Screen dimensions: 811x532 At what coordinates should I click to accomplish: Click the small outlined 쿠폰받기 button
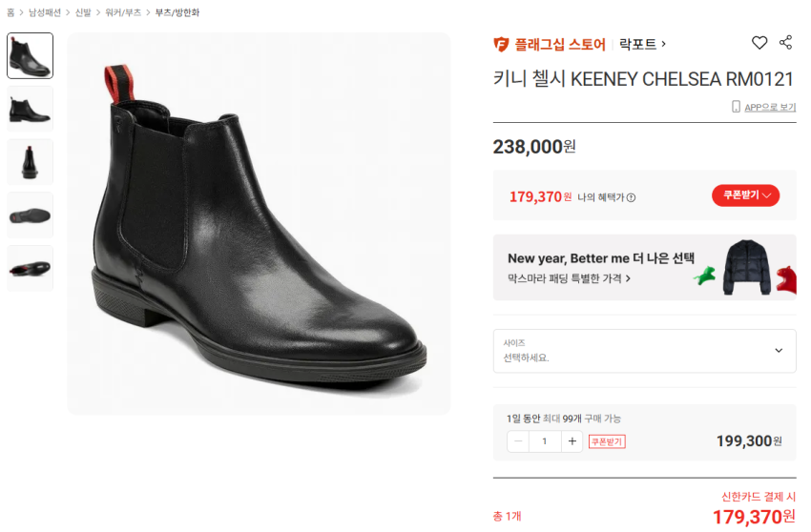coord(607,441)
